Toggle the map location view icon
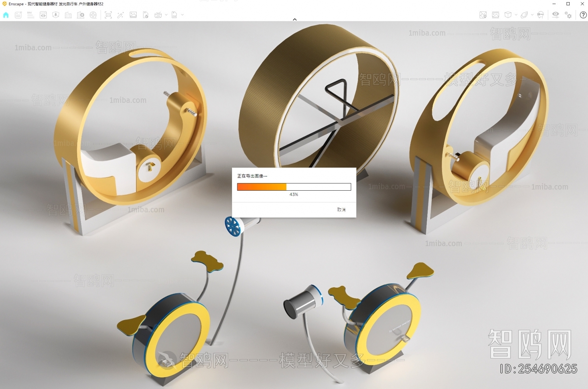The height and width of the screenshot is (389, 588). [x=483, y=15]
